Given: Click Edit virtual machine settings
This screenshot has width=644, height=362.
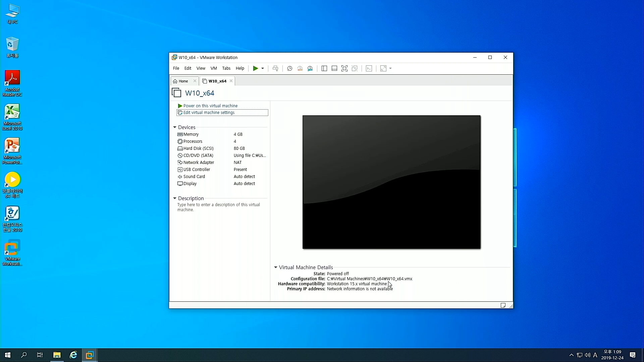Looking at the screenshot, I should coord(222,113).
